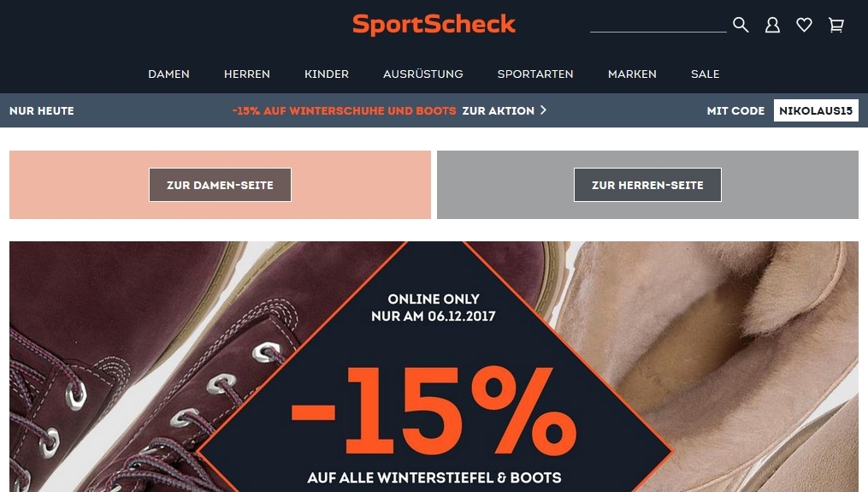The width and height of the screenshot is (868, 492).
Task: Open the HERREN menu
Action: coord(247,74)
